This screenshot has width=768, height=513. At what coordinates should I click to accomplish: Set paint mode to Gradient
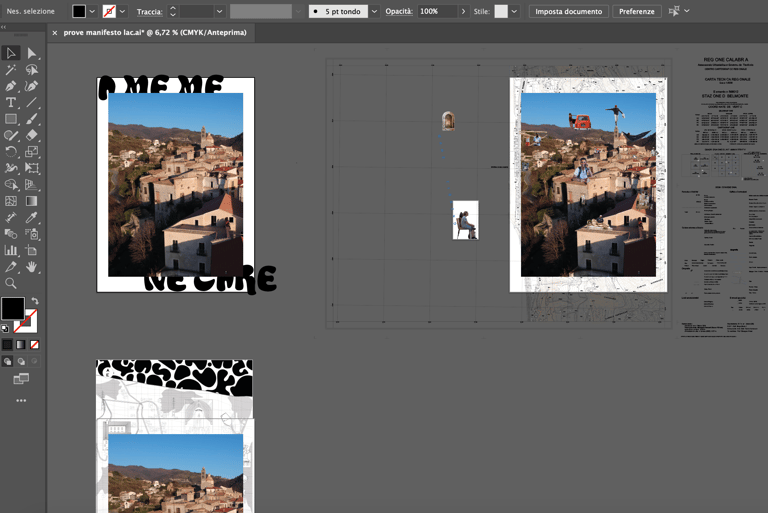pyautogui.click(x=21, y=345)
